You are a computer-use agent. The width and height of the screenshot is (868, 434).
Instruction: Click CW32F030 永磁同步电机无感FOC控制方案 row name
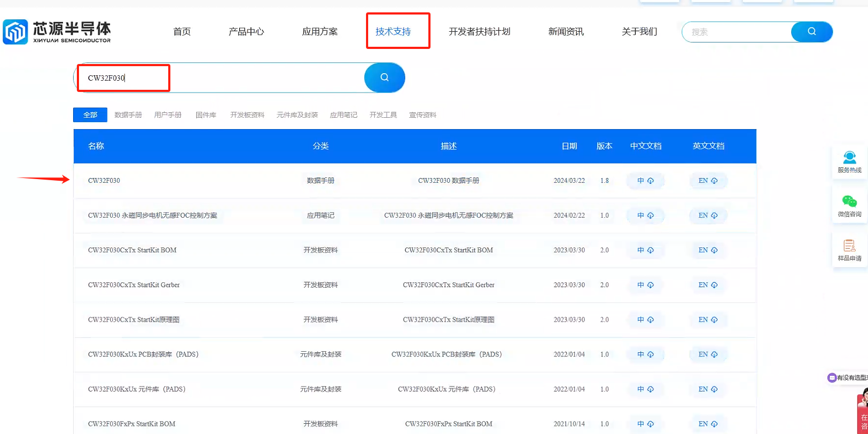point(153,216)
